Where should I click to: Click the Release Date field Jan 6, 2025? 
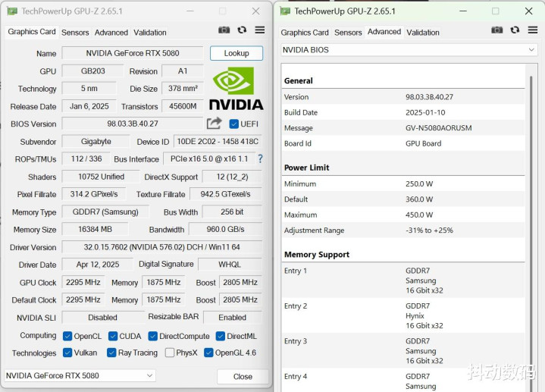click(x=89, y=106)
